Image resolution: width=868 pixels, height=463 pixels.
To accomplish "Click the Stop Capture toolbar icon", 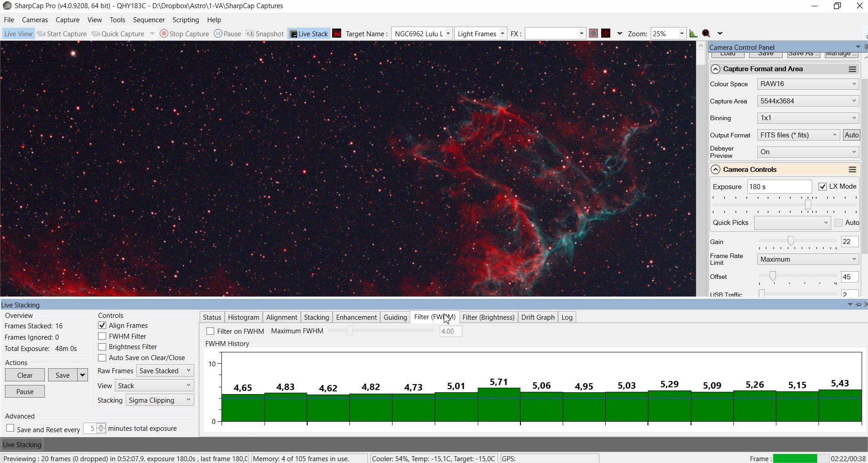I will (164, 34).
